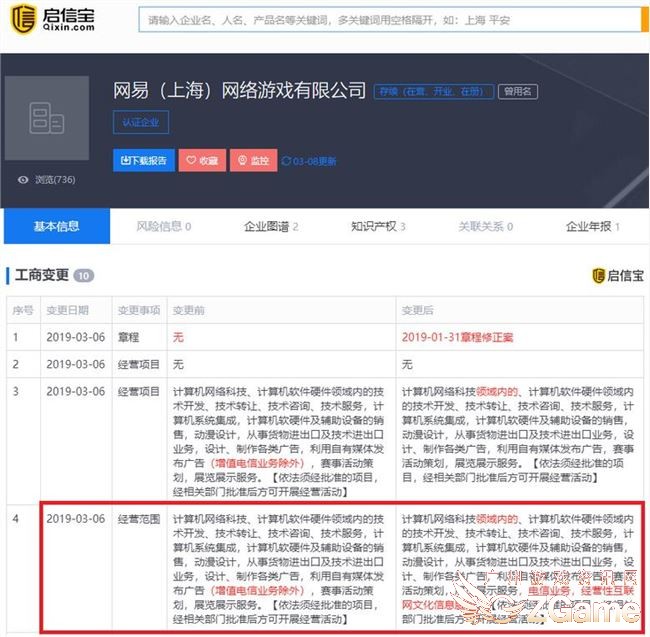Open the 企业图谱 tab

[x=271, y=226]
